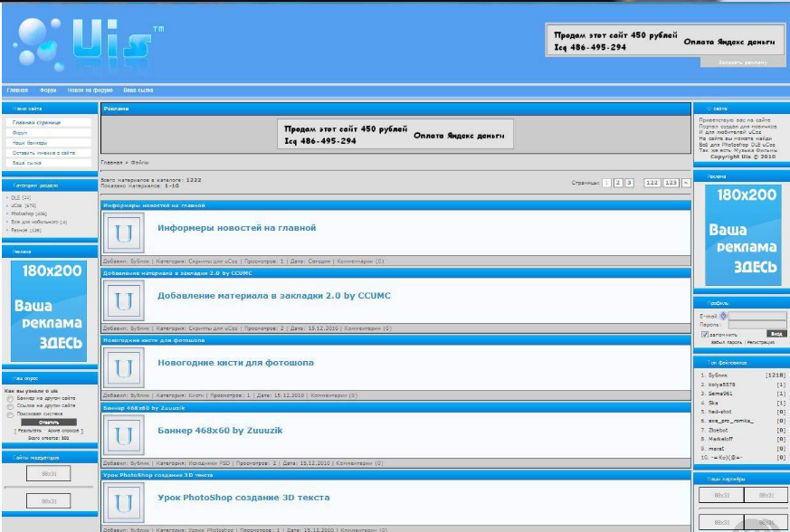Toggle the 'запомнить' remember-me checkbox
The image size is (790, 532).
(x=705, y=334)
